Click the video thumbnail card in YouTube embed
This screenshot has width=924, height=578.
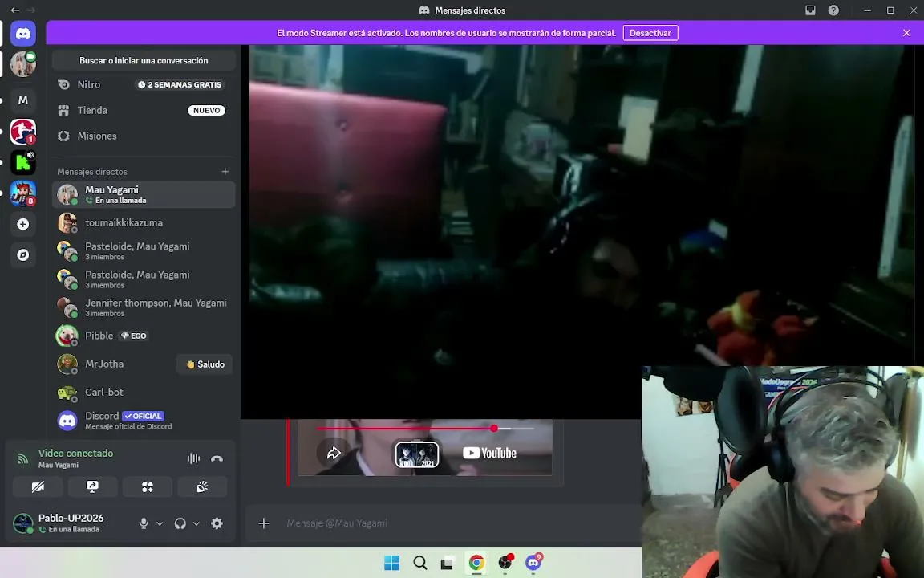pos(416,454)
